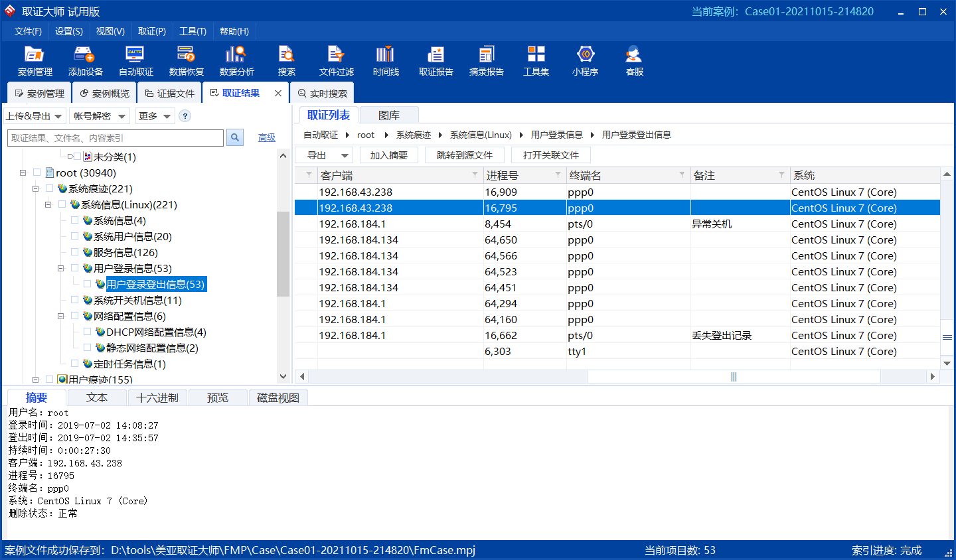Tick the checkbox for 用户登录登出信息(53)
Viewport: 956px width, 560px height.
tap(87, 284)
